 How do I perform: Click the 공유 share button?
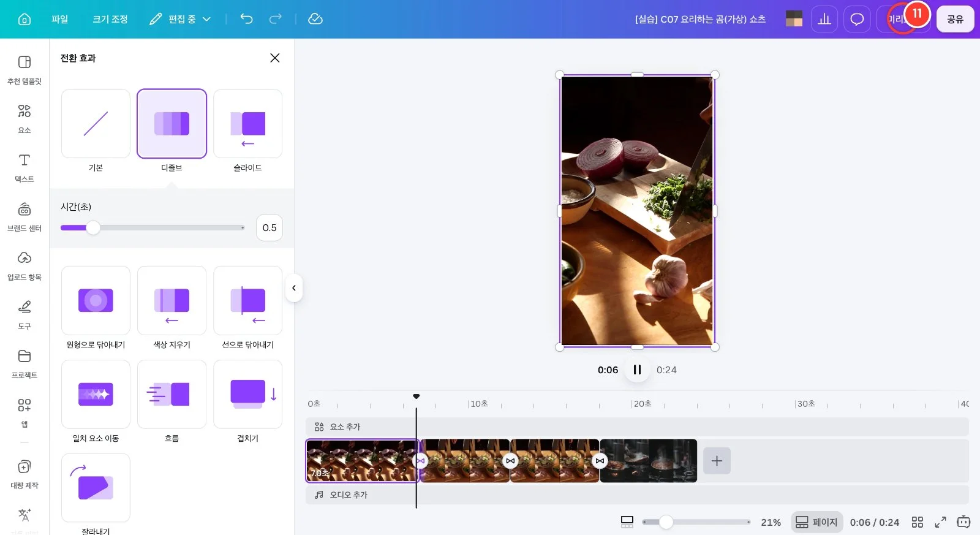pos(955,20)
